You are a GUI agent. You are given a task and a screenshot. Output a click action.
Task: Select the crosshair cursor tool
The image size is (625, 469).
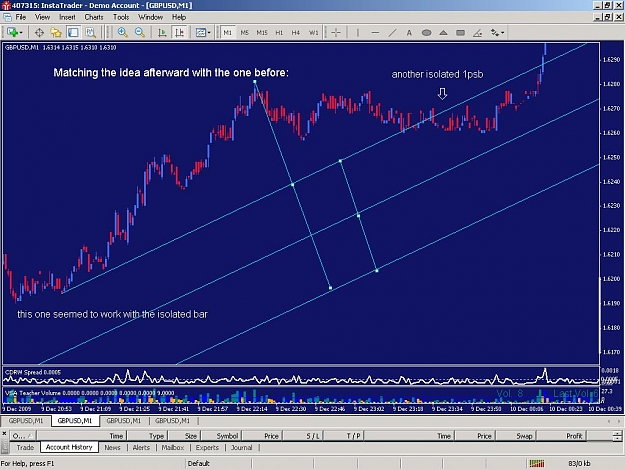point(336,33)
